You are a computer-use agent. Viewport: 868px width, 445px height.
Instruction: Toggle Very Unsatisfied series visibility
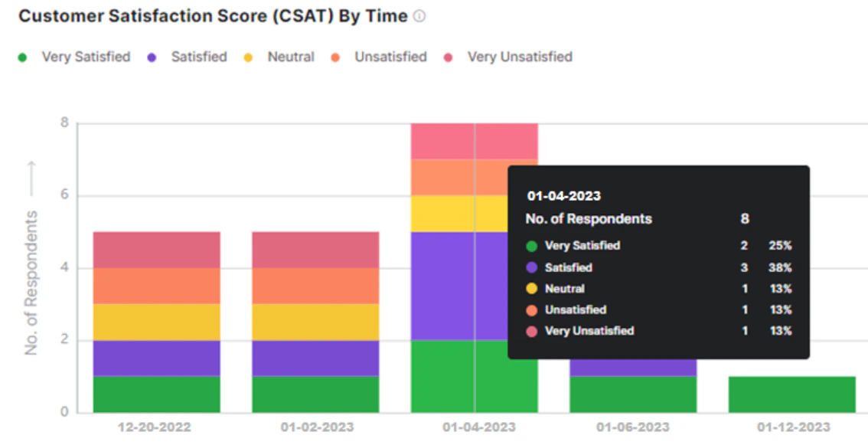520,57
